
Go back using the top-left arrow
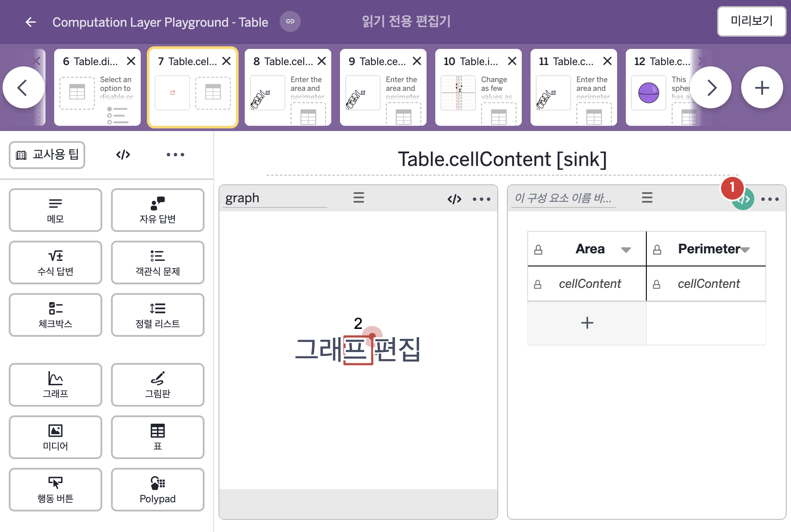pos(31,22)
